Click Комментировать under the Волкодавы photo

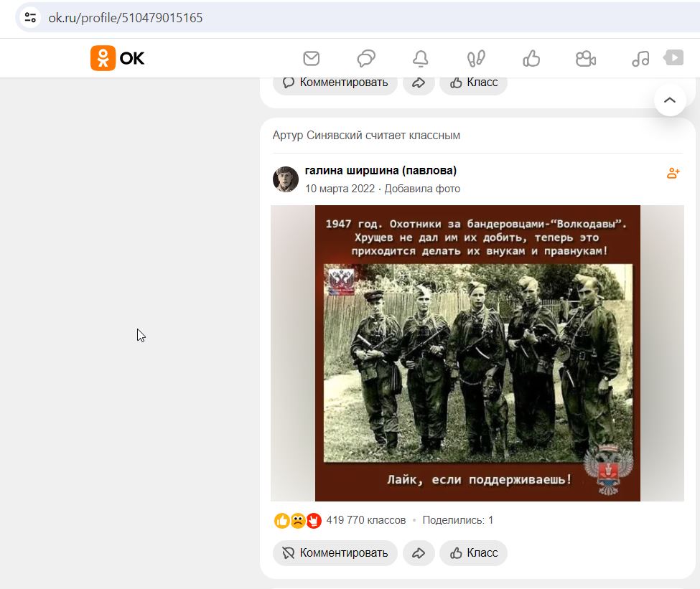335,553
